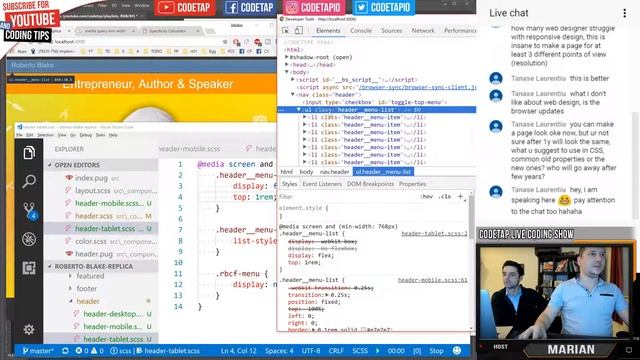Click the Filter styles input field
Image resolution: width=640 pixels, height=360 pixels.
tap(347, 196)
